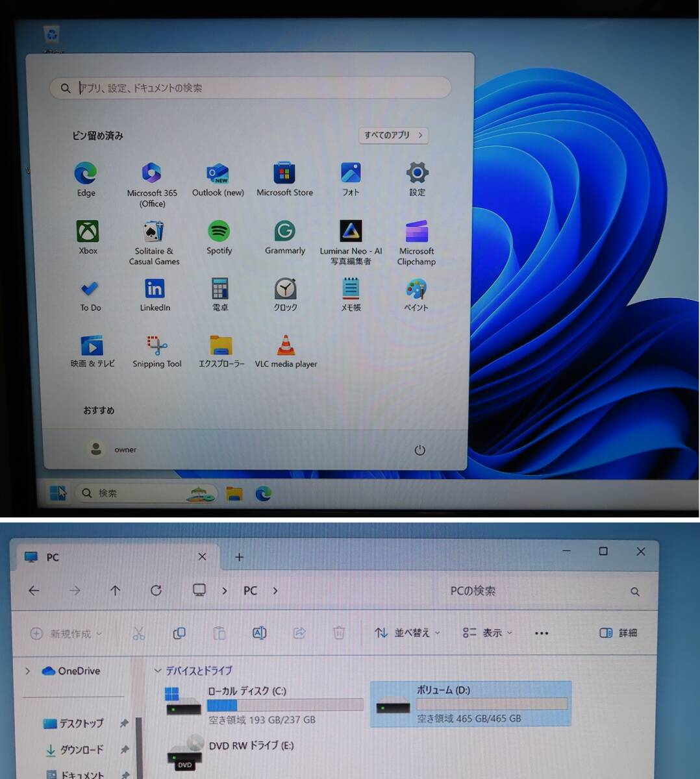Launch the ペイント paint app
This screenshot has height=779, width=700.
[x=416, y=295]
